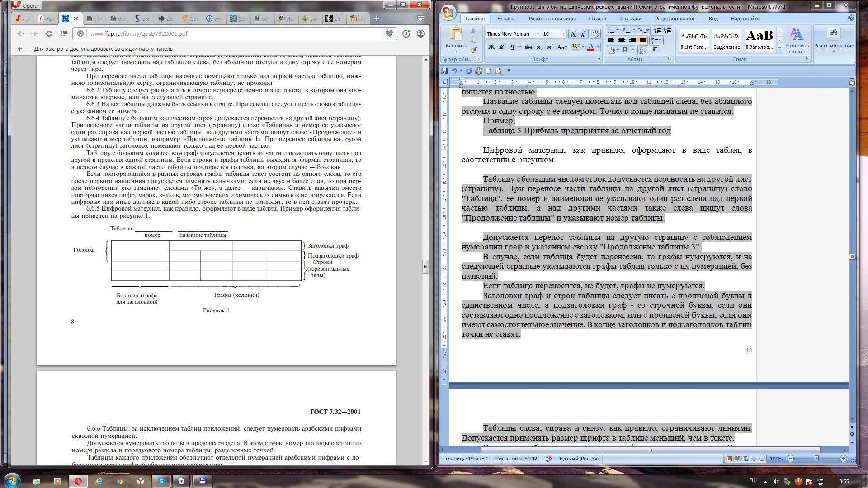Image resolution: width=868 pixels, height=488 pixels.
Task: Expand the Quick Access toolbar customize arrow
Action: (509, 71)
